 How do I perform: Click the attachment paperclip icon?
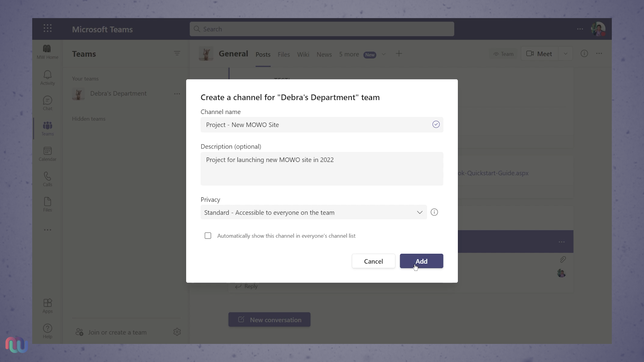tap(563, 259)
